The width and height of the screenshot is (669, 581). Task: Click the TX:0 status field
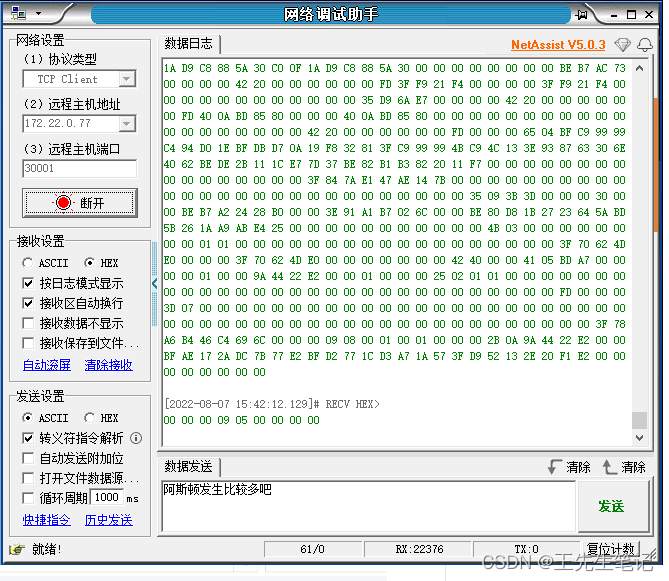pos(527,549)
